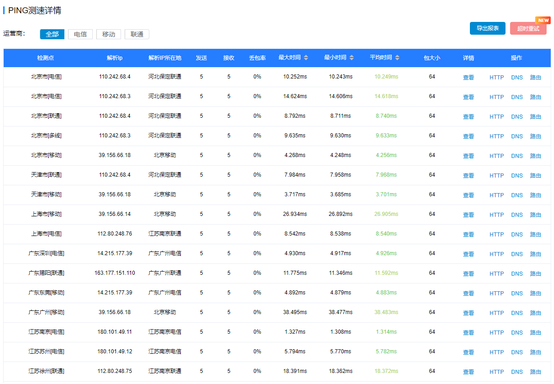
Task: Select the 全部 carrier filter tab
Action: coord(52,34)
